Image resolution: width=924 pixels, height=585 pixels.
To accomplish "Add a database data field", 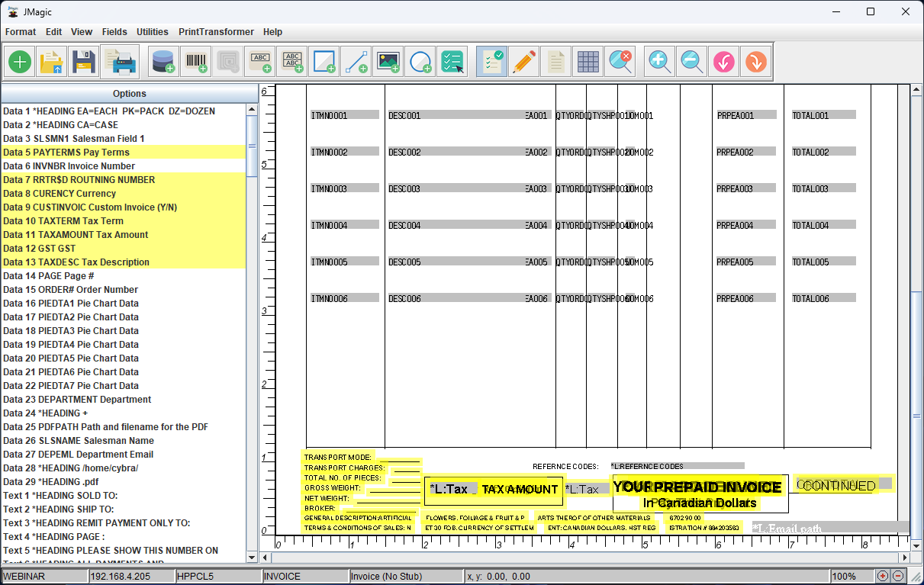I will [x=163, y=62].
